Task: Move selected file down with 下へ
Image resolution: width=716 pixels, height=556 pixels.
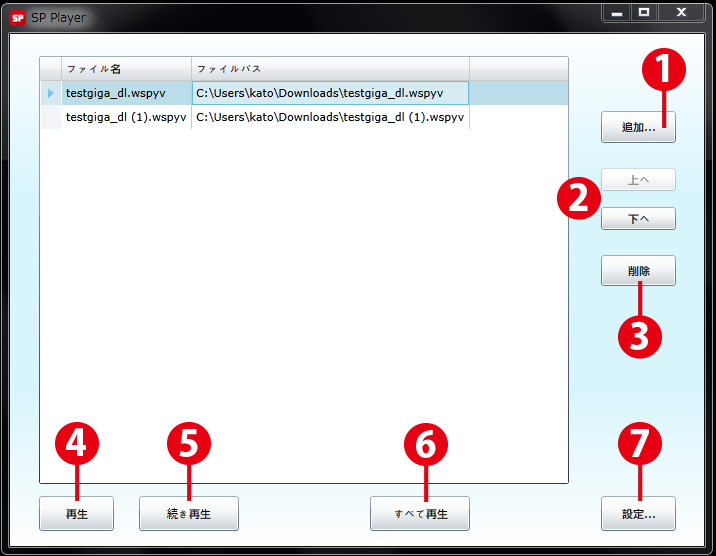Action: pyautogui.click(x=638, y=218)
